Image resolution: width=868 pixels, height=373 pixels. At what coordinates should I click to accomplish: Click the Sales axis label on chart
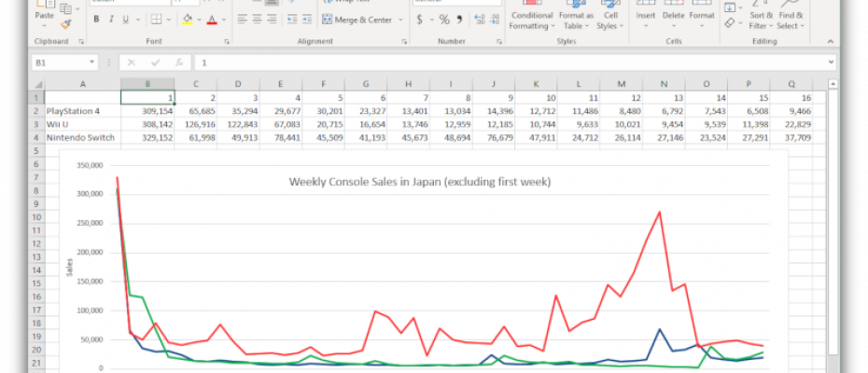[x=70, y=268]
